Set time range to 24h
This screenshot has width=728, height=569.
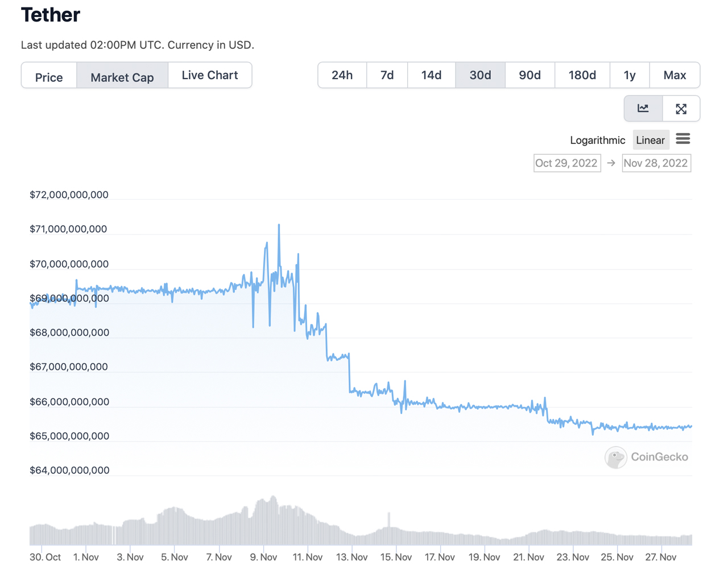(x=342, y=75)
